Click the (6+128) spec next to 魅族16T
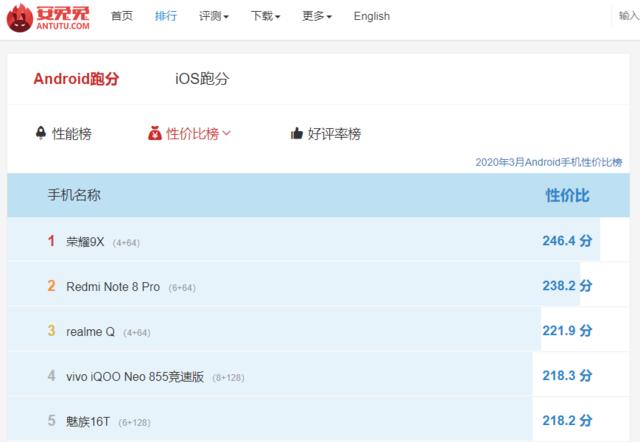The height and width of the screenshot is (442, 640). [x=135, y=422]
